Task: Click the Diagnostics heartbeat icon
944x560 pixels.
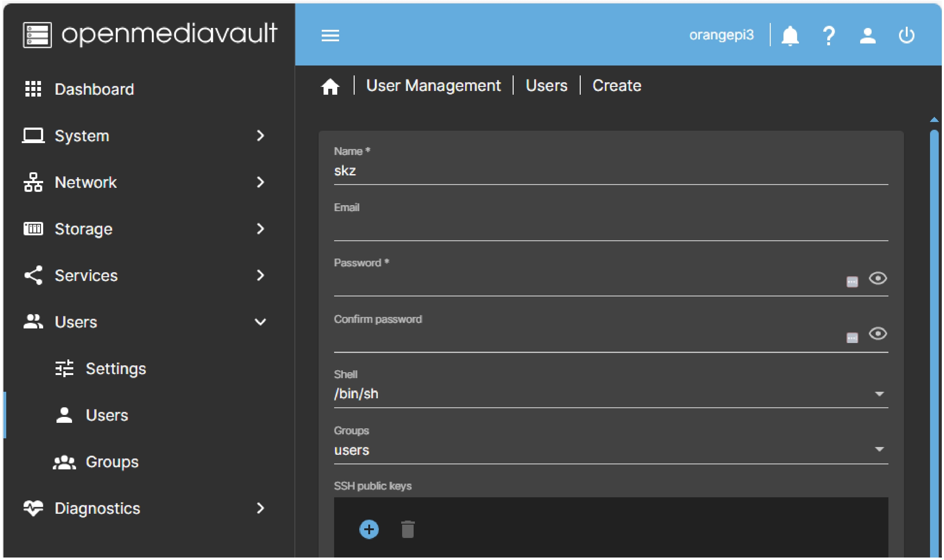Action: tap(33, 508)
